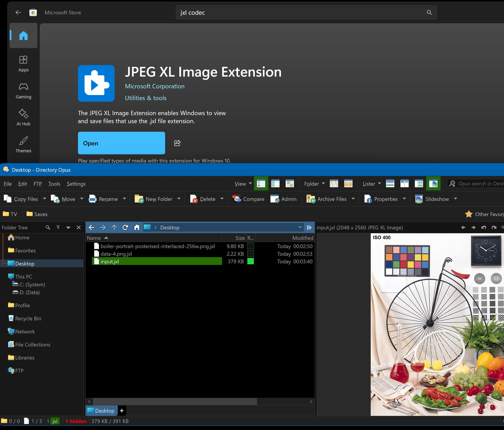The image size is (504, 430).
Task: Click the Open button for JPEG XL Extension
Action: point(121,143)
